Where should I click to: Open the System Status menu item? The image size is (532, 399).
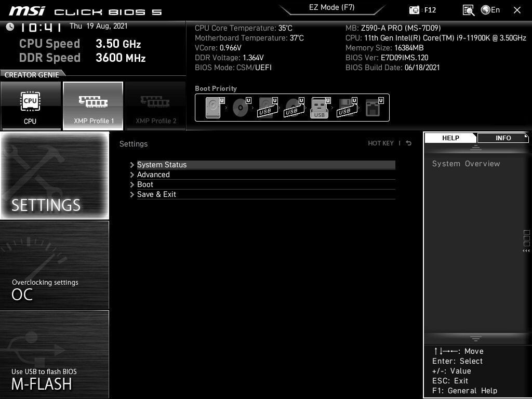266,165
